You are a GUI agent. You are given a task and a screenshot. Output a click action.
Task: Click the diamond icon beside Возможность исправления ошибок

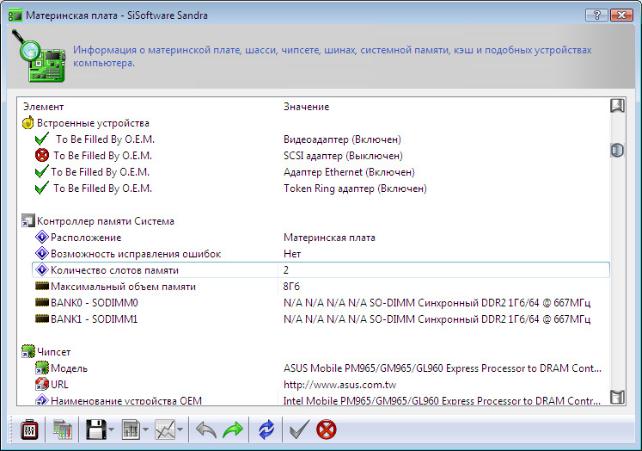[x=42, y=254]
